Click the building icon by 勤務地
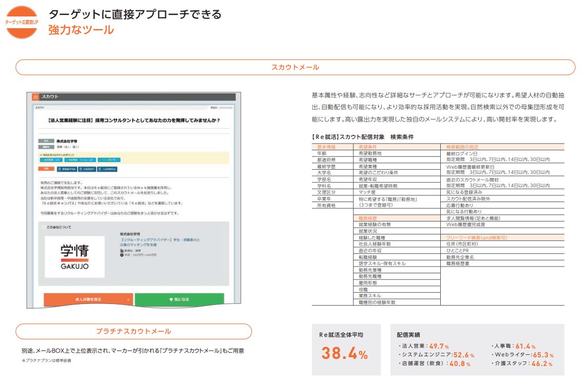Viewport: 588px width, 383px height. click(x=121, y=250)
